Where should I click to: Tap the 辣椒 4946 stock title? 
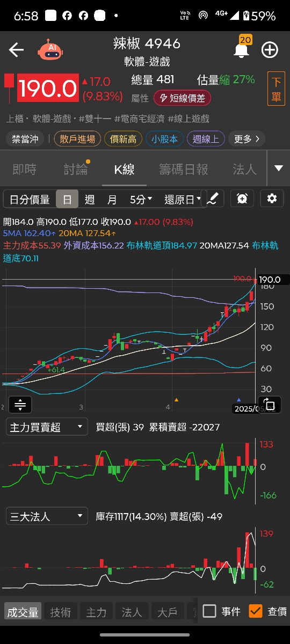coord(147,43)
